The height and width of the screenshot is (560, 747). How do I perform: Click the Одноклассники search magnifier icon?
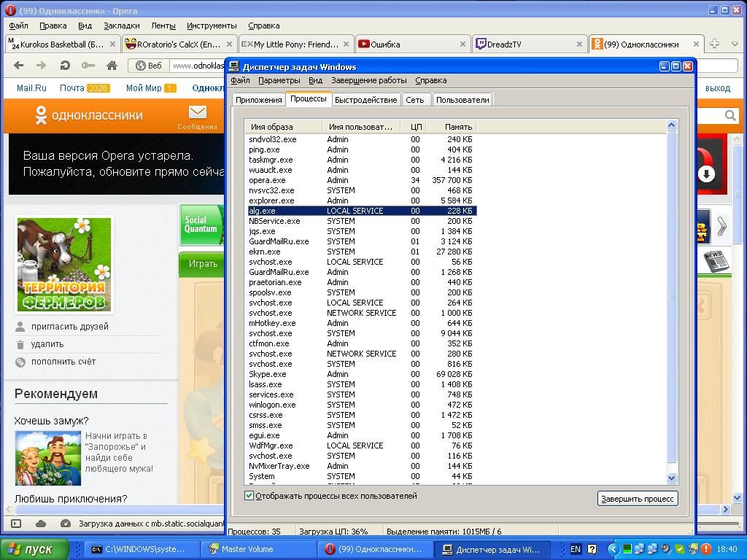tap(729, 115)
